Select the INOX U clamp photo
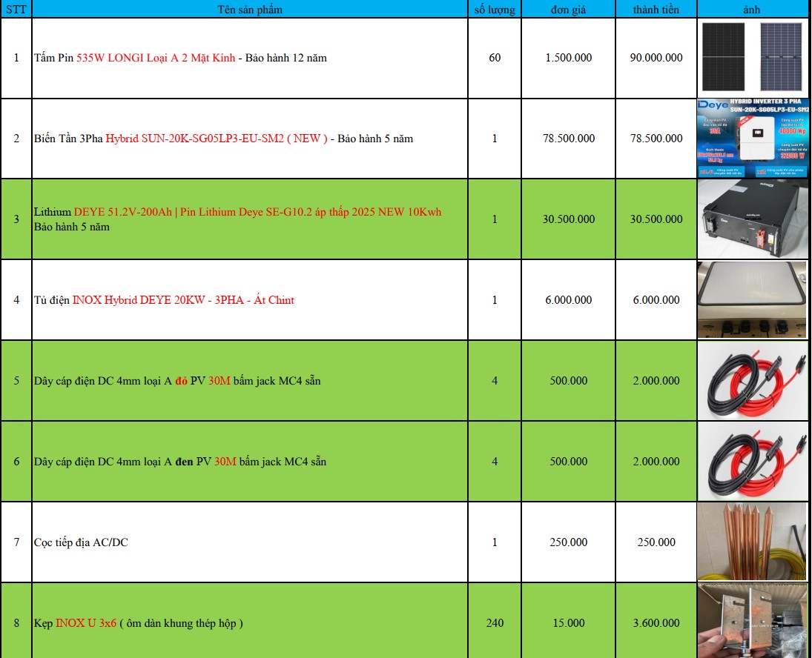This screenshot has height=658, width=812. (753, 621)
